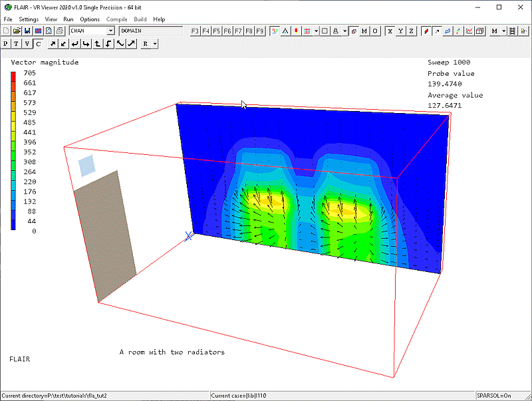
Task: Click the Open file folder icon
Action: pyautogui.click(x=17, y=31)
